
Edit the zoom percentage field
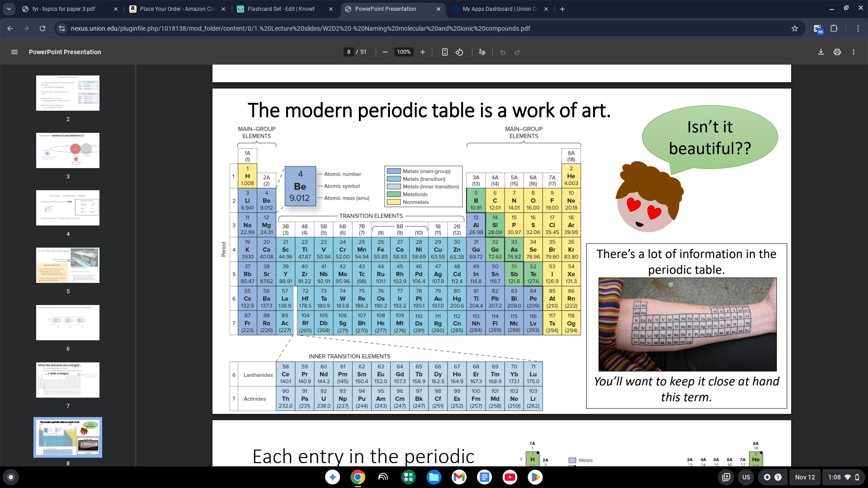(403, 52)
